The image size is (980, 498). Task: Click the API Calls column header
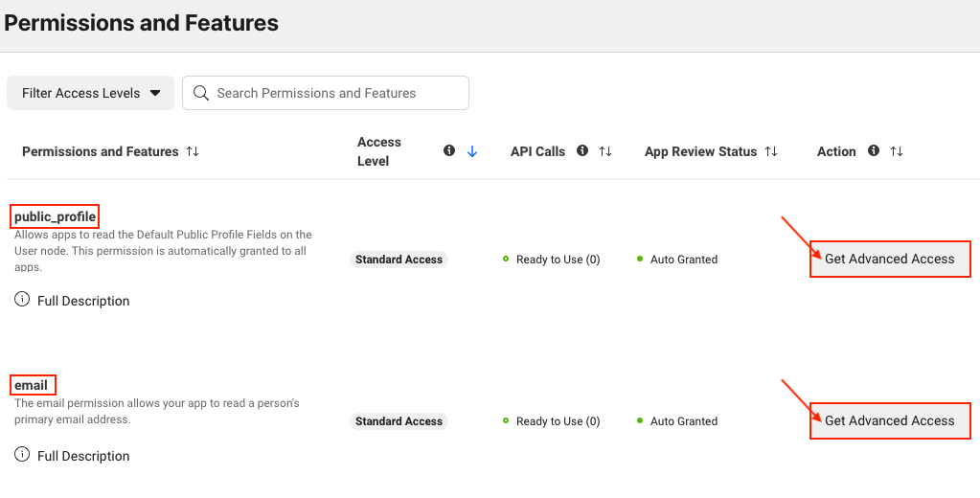537,151
